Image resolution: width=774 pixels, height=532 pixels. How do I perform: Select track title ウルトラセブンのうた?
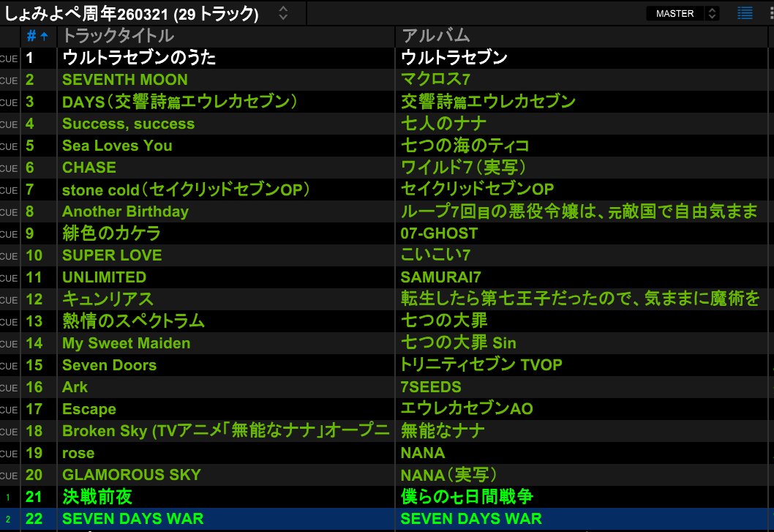(x=139, y=58)
